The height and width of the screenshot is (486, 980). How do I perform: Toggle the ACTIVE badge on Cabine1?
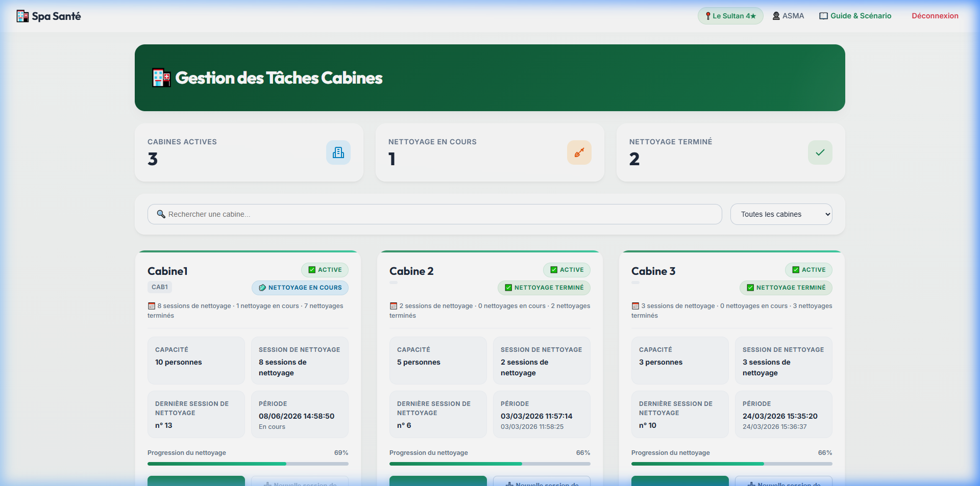click(x=325, y=270)
